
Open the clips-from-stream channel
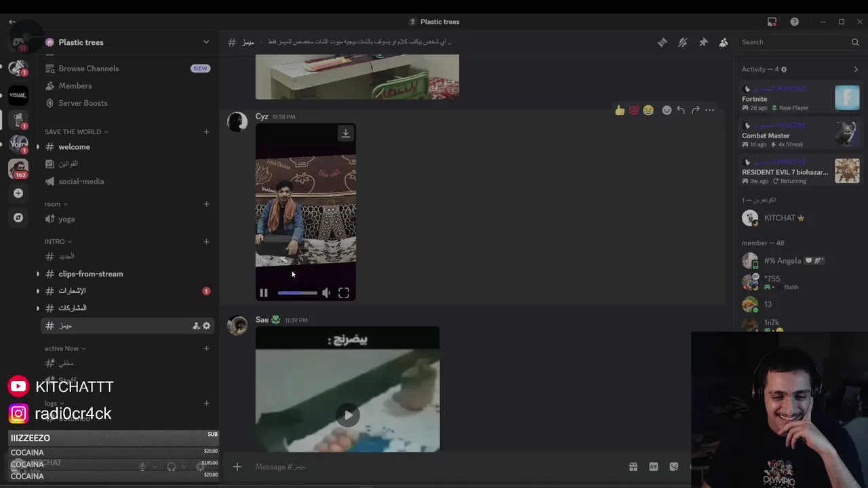click(127, 274)
